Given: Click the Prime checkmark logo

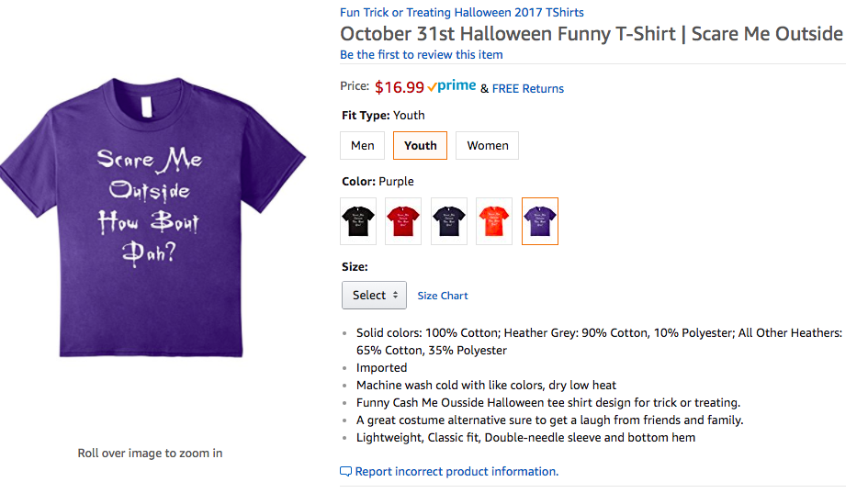Looking at the screenshot, I should [x=452, y=85].
